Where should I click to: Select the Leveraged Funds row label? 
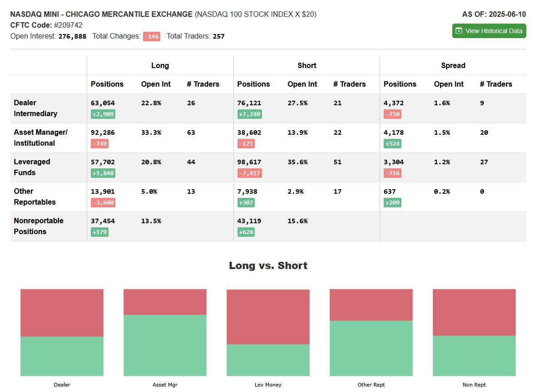click(x=32, y=167)
